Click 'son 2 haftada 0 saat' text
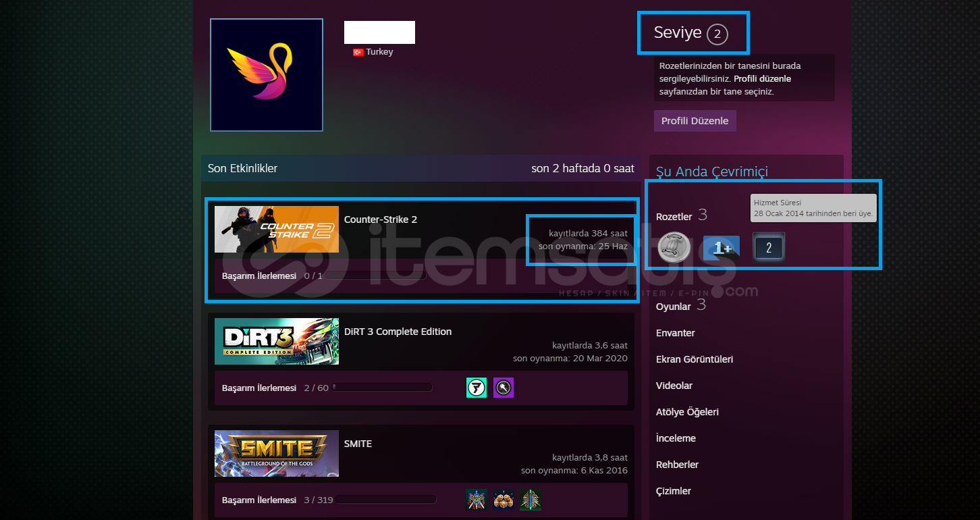The image size is (980, 520). pos(583,168)
